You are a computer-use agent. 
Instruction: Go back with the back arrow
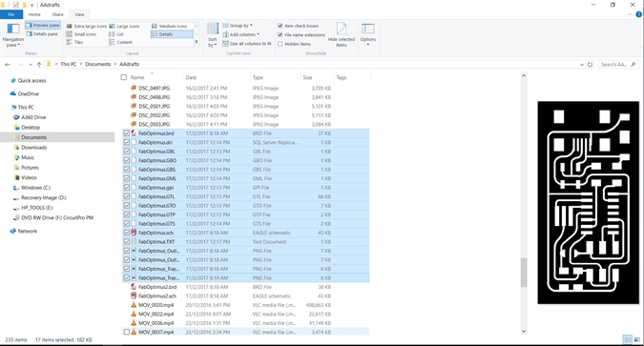coord(8,65)
